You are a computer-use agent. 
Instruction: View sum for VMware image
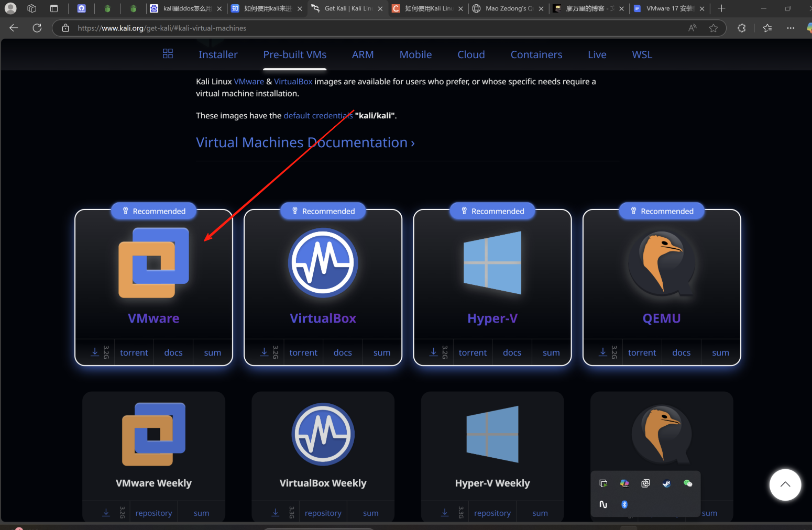(x=213, y=353)
